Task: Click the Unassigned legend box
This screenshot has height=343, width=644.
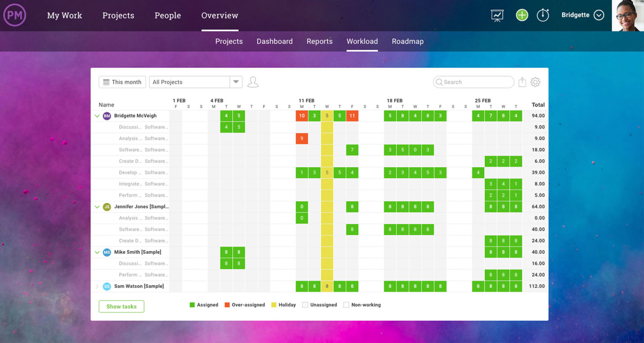Action: 305,305
